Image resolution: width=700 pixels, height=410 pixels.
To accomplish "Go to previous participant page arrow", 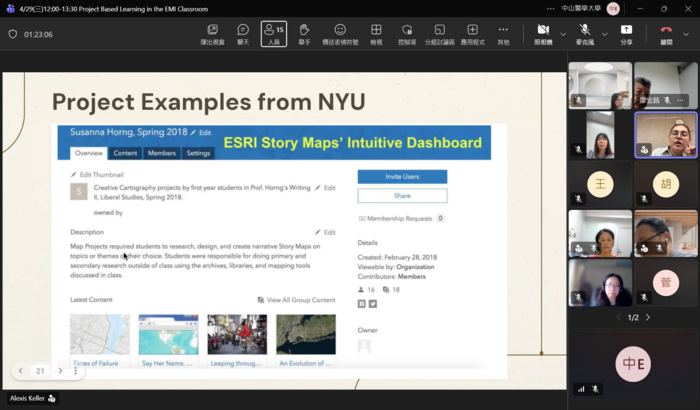I will tap(619, 318).
